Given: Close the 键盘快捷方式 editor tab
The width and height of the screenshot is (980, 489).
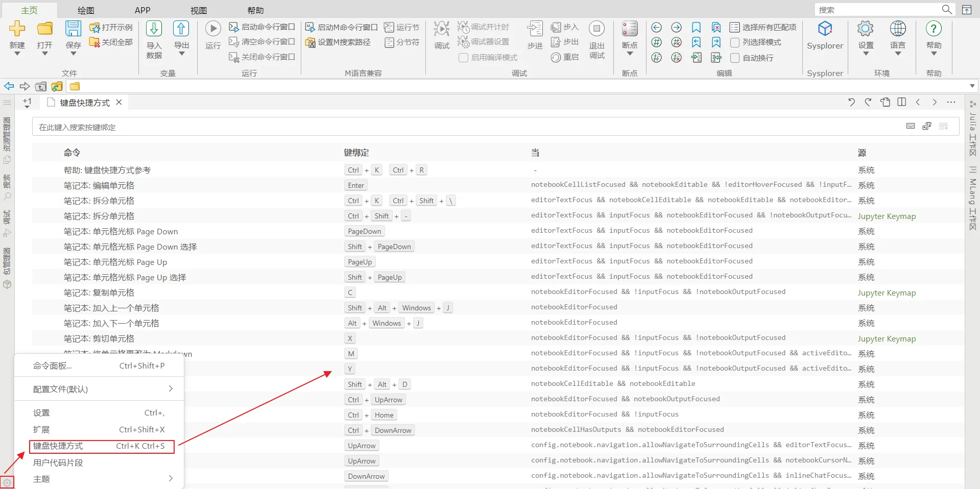Looking at the screenshot, I should pos(119,102).
